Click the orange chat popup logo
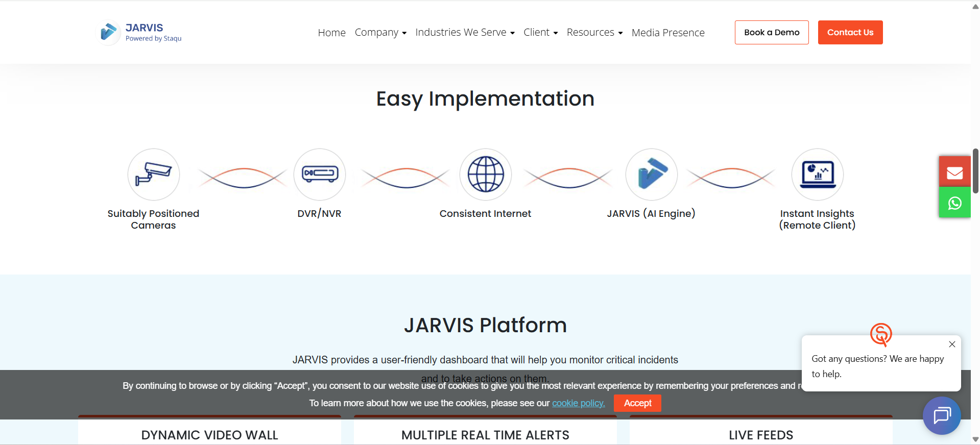980x445 pixels. (x=881, y=334)
